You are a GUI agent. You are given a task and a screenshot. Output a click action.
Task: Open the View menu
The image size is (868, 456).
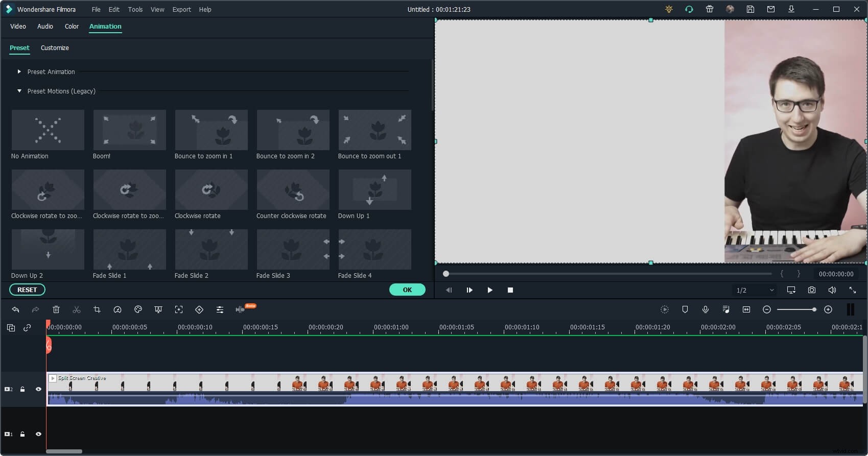tap(157, 10)
